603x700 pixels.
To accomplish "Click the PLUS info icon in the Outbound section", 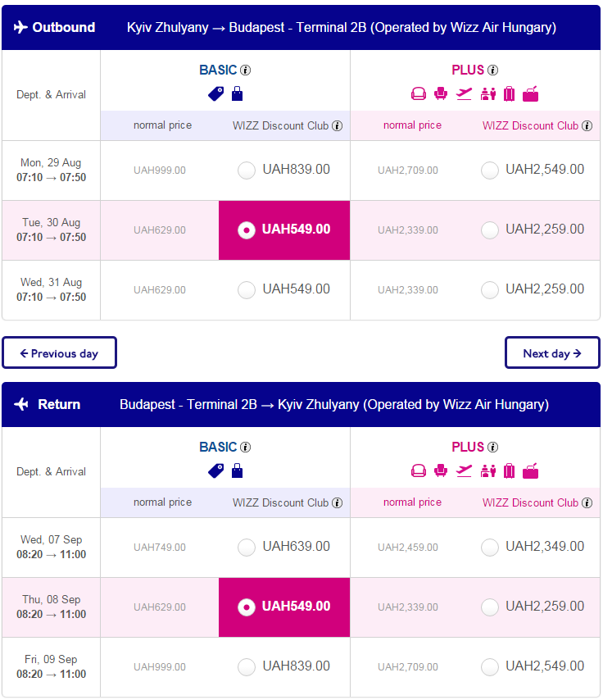I will tap(492, 70).
